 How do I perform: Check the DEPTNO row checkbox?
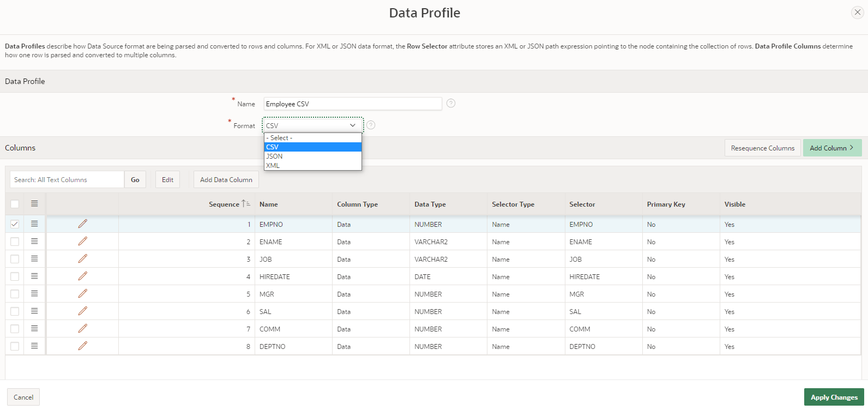pos(15,346)
